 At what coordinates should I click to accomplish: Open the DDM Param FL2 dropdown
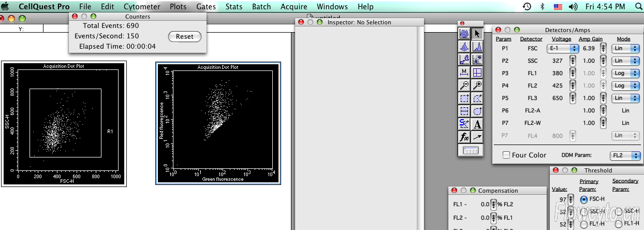(x=625, y=155)
